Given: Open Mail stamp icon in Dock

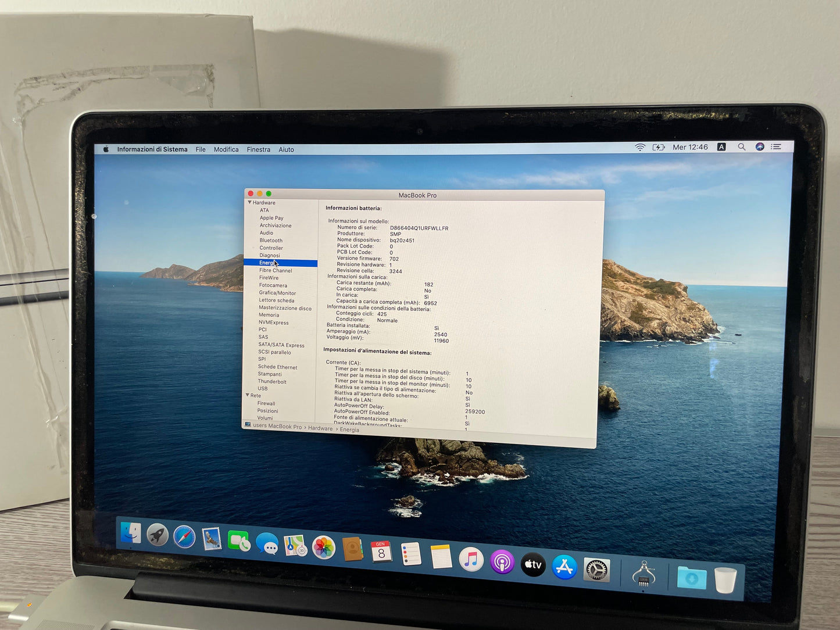Looking at the screenshot, I should pos(212,539).
